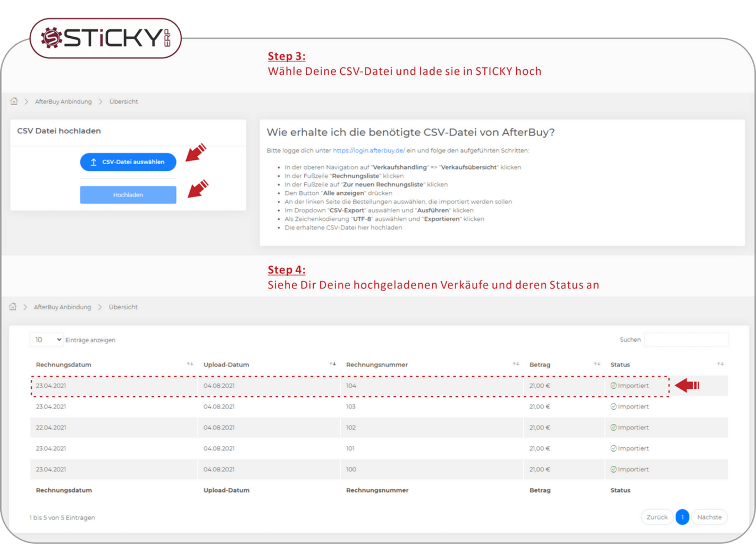Sort table by Betrag arrows
Viewport: 756px width, 544px height.
597,364
